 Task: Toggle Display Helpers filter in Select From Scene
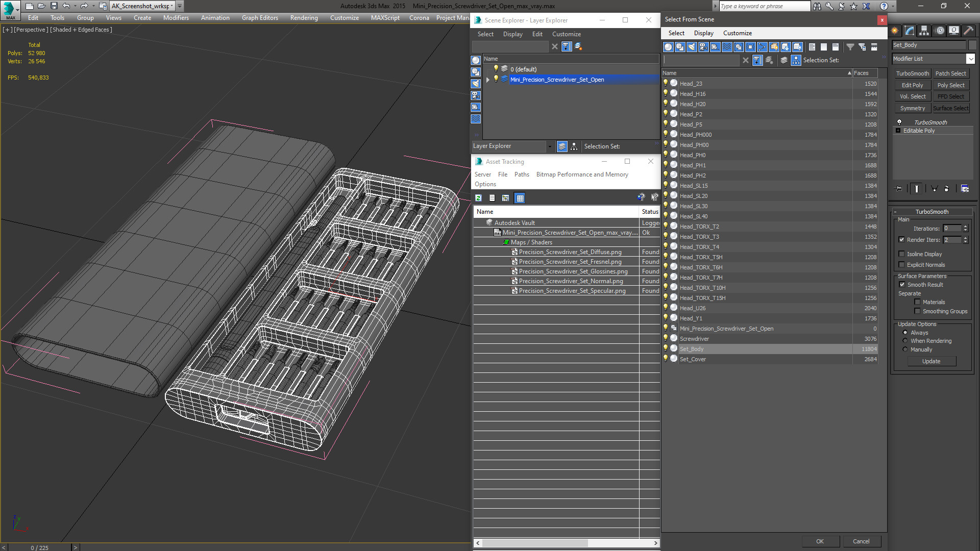[715, 47]
